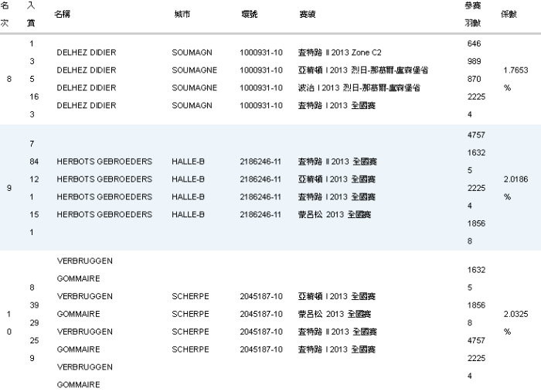The image size is (541, 392).
Task: Click the 城市 column header
Action: [182, 15]
